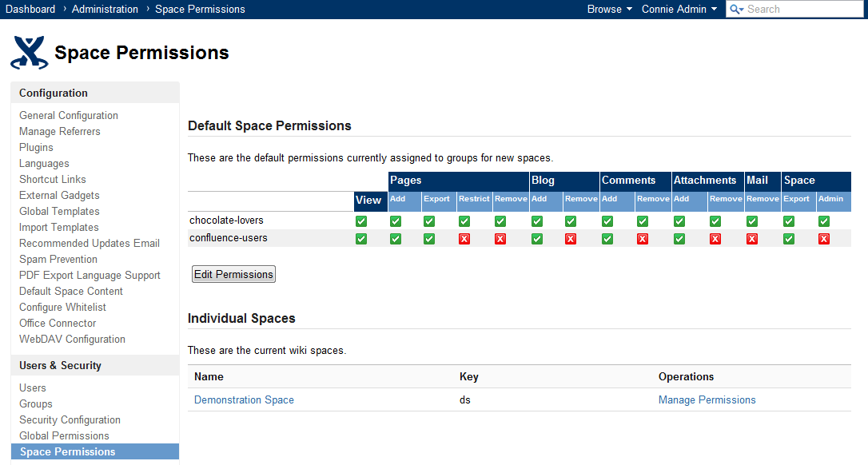The height and width of the screenshot is (465, 868).
Task: Click Space Permissions breadcrumb link
Action: [x=200, y=9]
